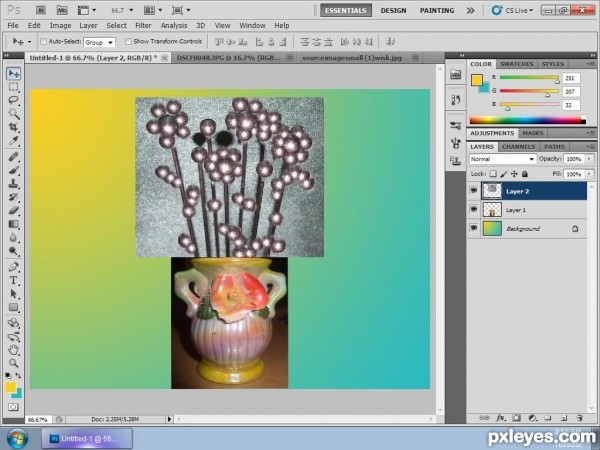Select the 3D Rotate tool
Viewport: 600px width, 450px height.
click(x=13, y=323)
